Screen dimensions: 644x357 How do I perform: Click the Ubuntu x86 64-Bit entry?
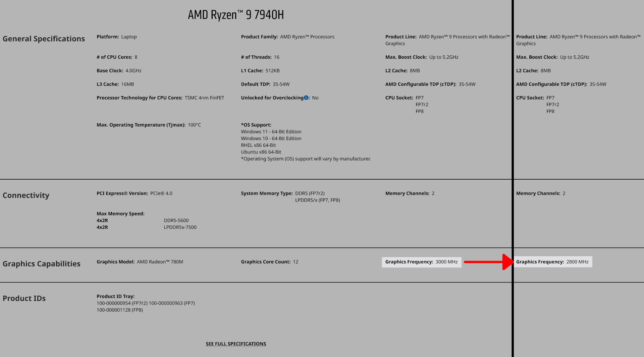(x=261, y=152)
